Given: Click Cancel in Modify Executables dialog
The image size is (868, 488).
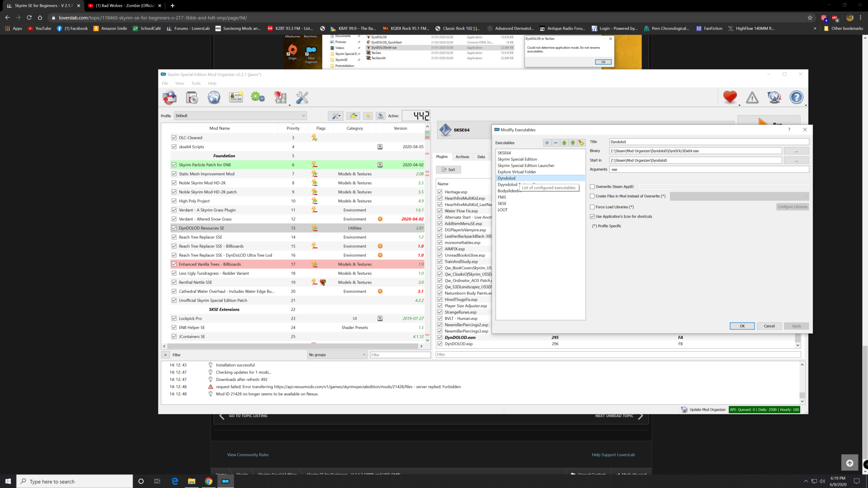Looking at the screenshot, I should [x=769, y=326].
